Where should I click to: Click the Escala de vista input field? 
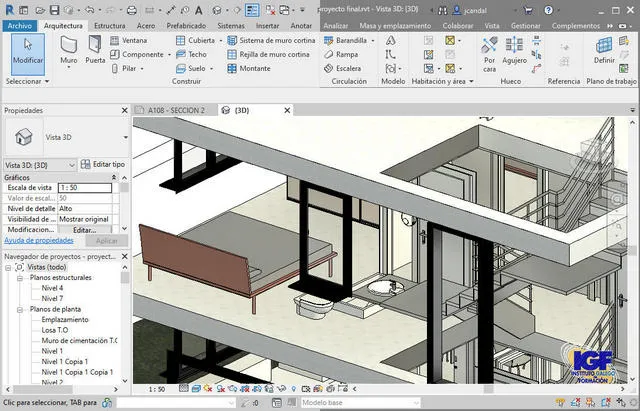click(x=85, y=188)
